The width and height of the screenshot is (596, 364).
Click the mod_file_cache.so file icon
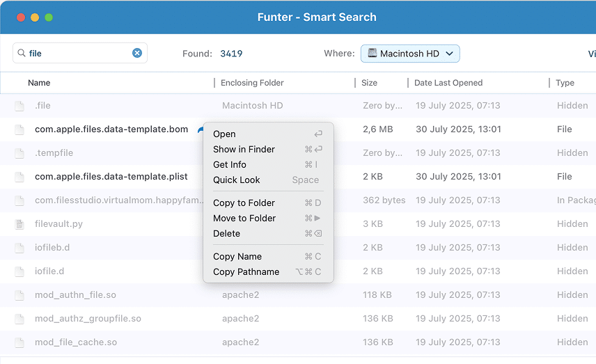[x=19, y=342]
